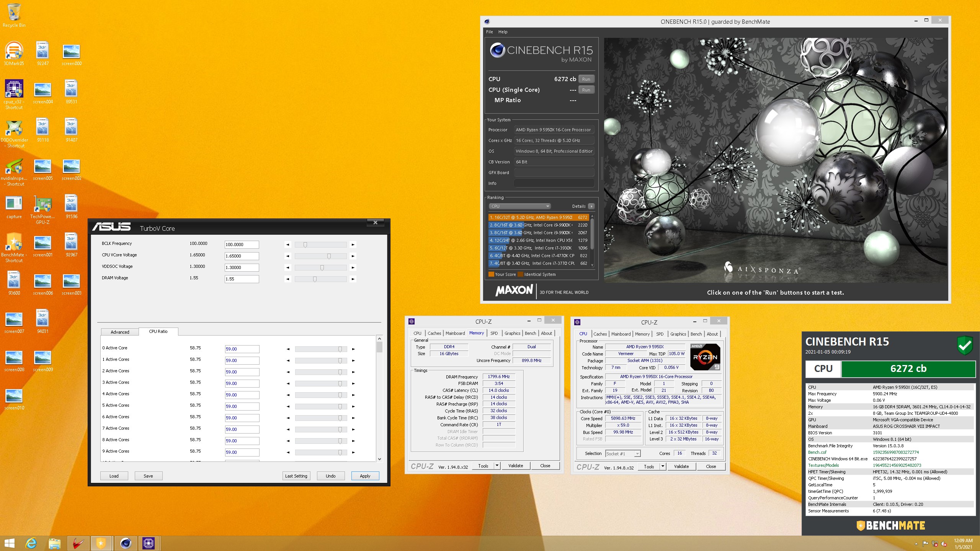Open the taskbar clock showing 12:09 AM
Image resolution: width=980 pixels, height=551 pixels.
(963, 544)
